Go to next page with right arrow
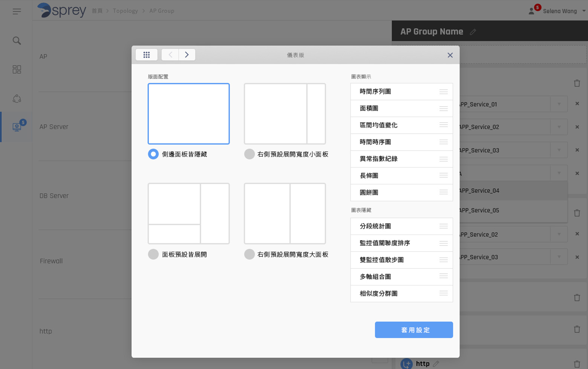The height and width of the screenshot is (369, 588). click(x=187, y=55)
